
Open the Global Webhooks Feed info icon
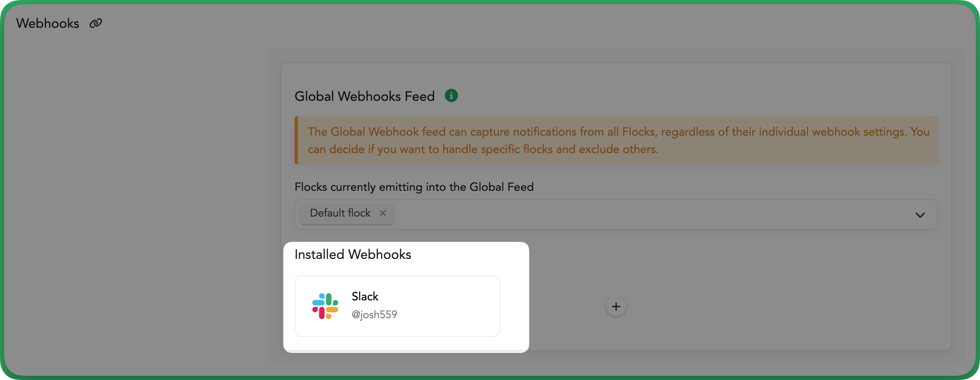pos(451,96)
